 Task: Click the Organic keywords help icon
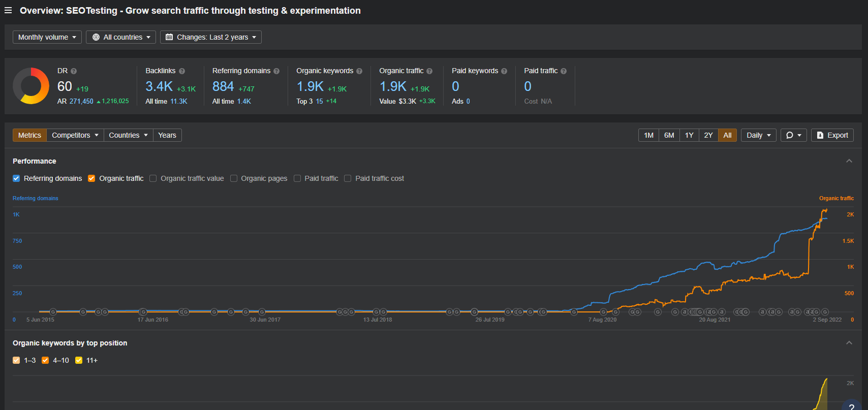359,71
